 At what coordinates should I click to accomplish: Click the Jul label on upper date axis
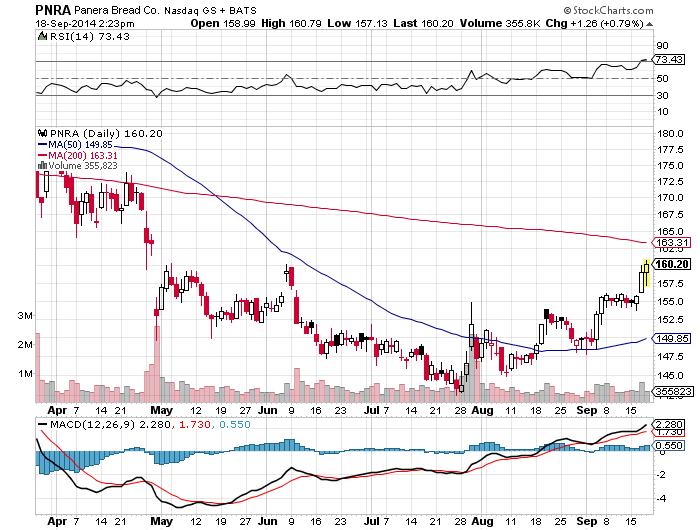point(371,410)
